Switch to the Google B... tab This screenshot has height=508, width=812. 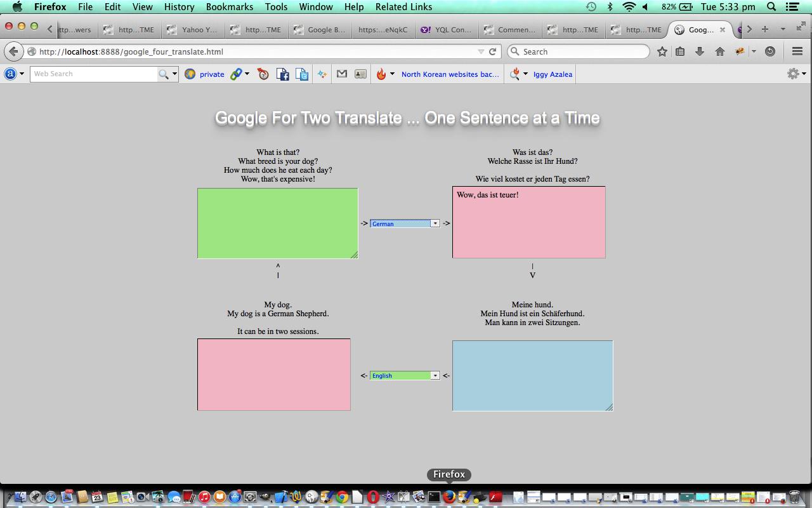click(x=320, y=29)
